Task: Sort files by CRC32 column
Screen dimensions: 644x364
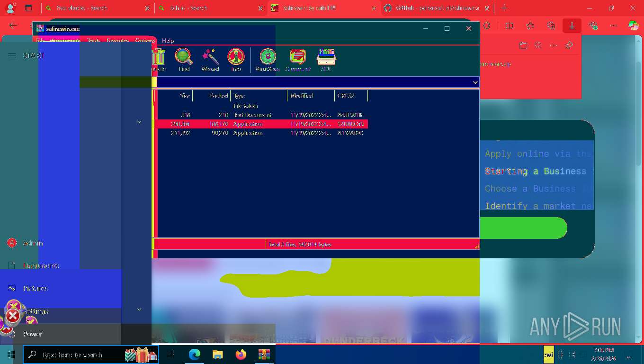Action: tap(351, 96)
